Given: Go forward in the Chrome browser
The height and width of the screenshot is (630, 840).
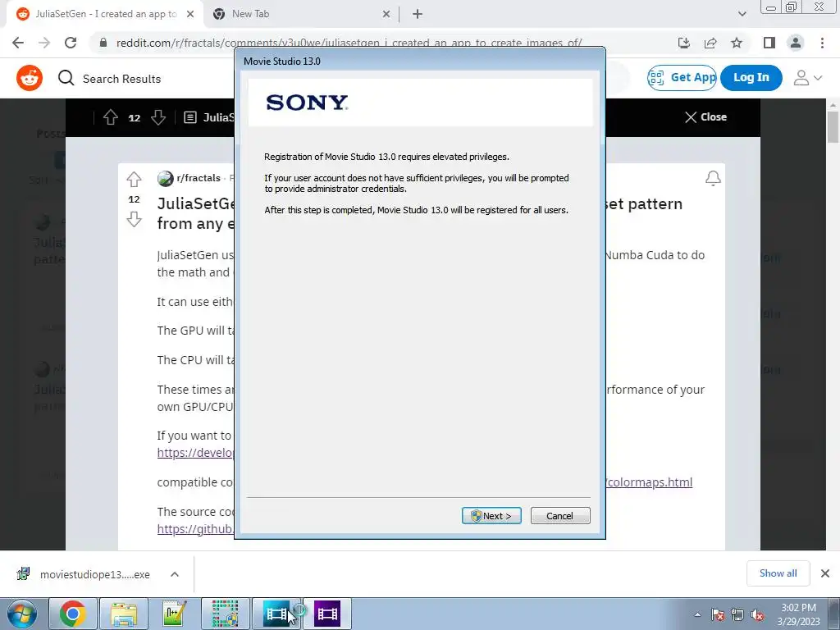Looking at the screenshot, I should tap(44, 43).
